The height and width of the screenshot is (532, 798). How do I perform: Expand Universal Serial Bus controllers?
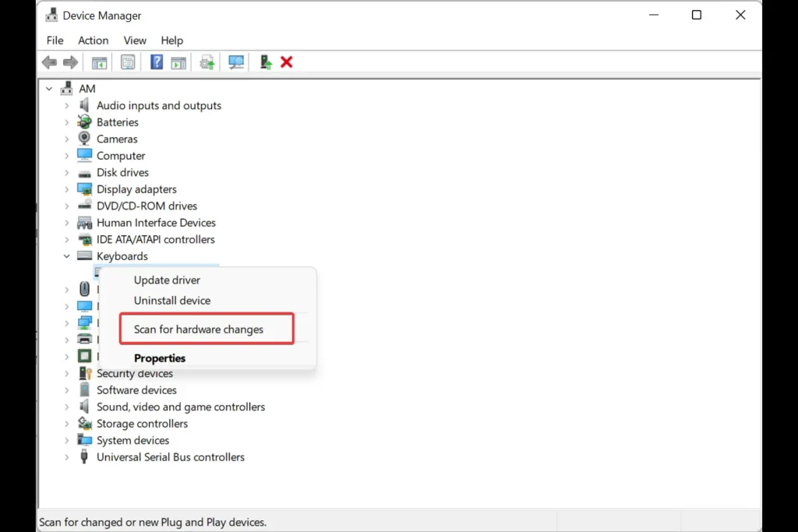pos(67,457)
